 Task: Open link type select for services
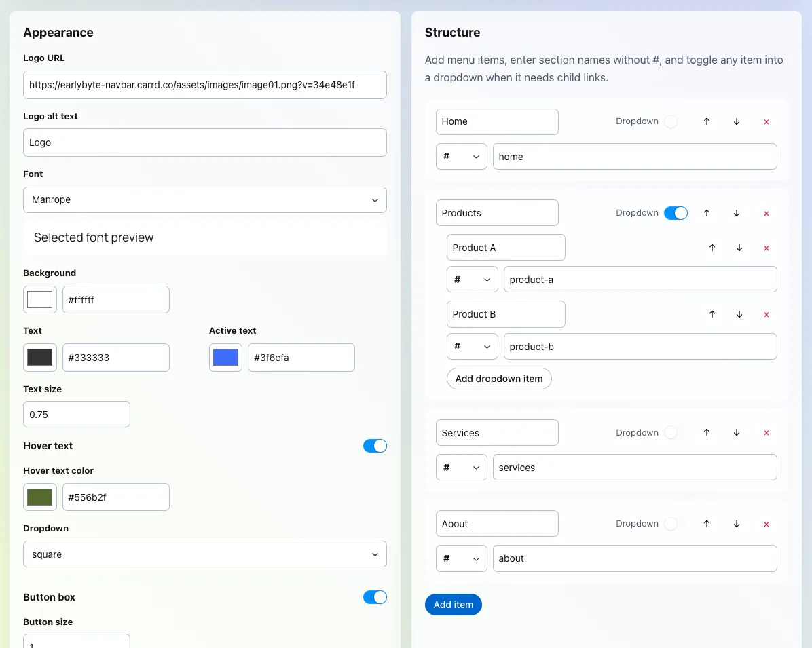[x=462, y=468]
